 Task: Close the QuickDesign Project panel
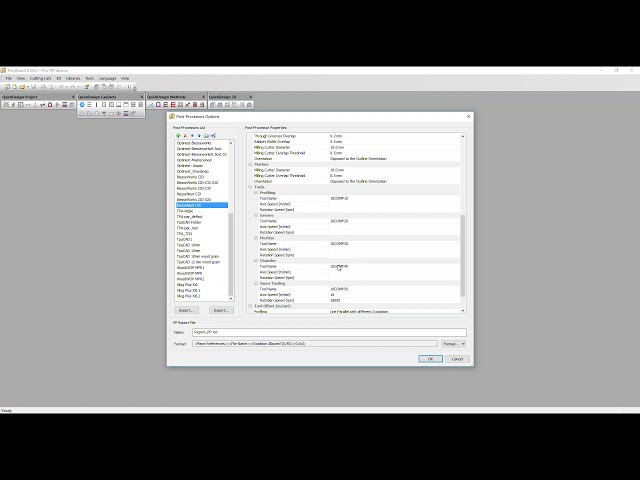(x=73, y=97)
